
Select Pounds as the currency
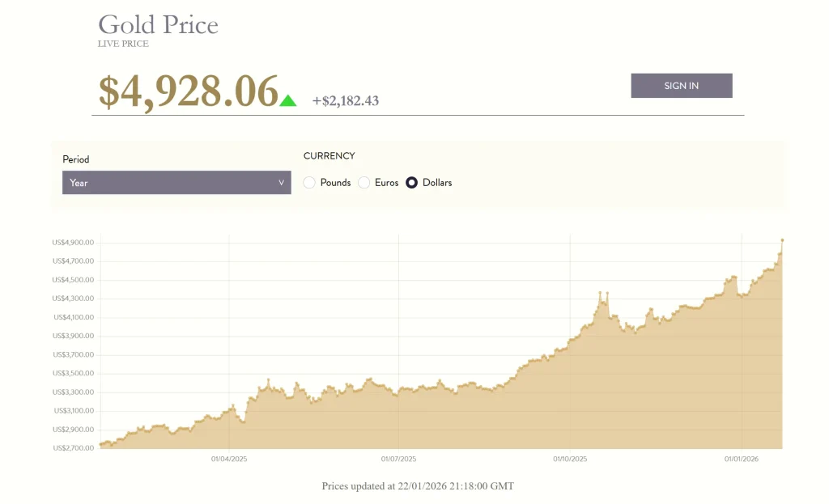[309, 182]
